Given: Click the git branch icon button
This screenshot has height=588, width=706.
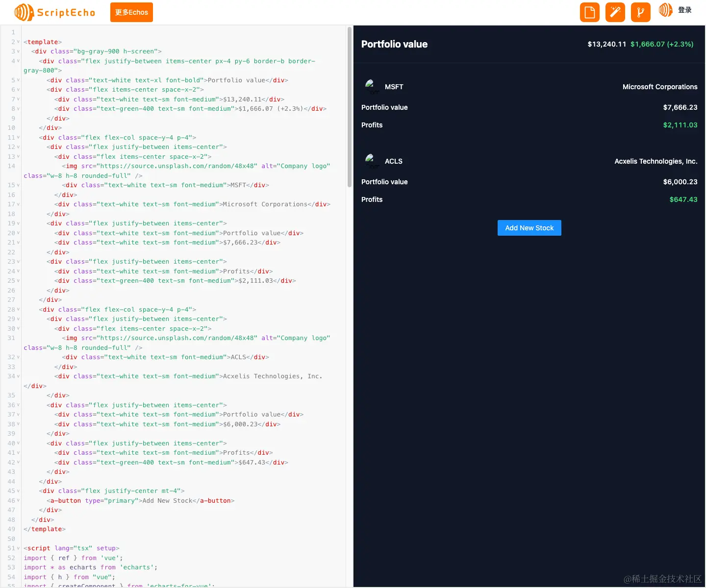Looking at the screenshot, I should coord(641,12).
